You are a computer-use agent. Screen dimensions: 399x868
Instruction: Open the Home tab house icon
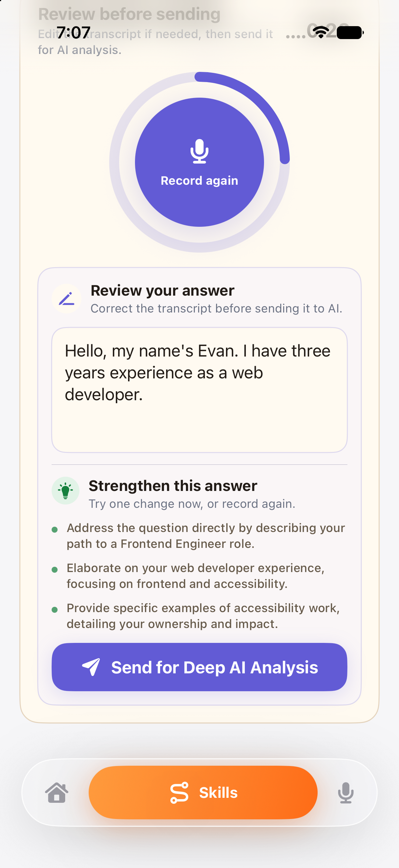point(57,793)
